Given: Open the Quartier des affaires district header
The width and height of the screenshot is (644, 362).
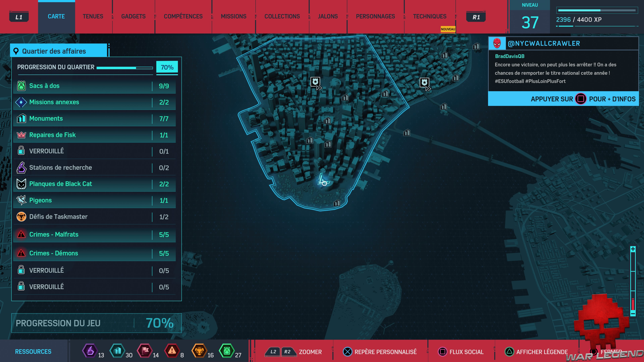Looking at the screenshot, I should point(54,51).
